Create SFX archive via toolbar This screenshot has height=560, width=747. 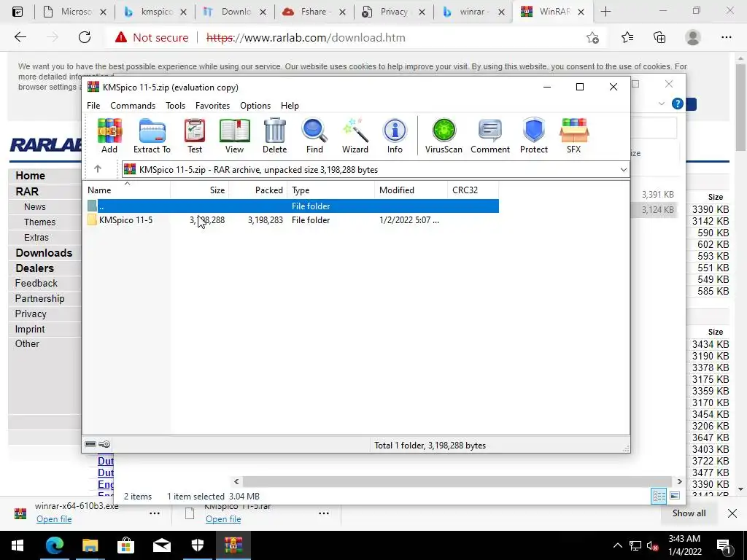tap(574, 136)
